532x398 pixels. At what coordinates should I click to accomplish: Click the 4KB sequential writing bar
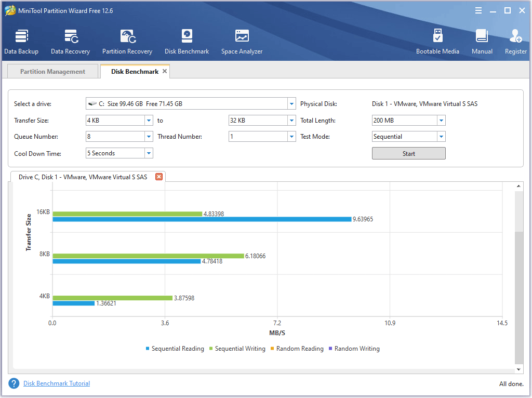point(113,298)
